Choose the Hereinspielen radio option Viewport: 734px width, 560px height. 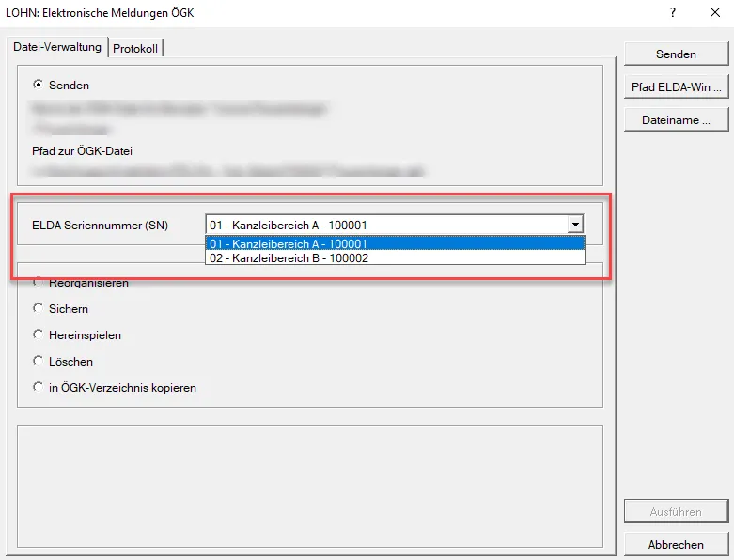[38, 334]
